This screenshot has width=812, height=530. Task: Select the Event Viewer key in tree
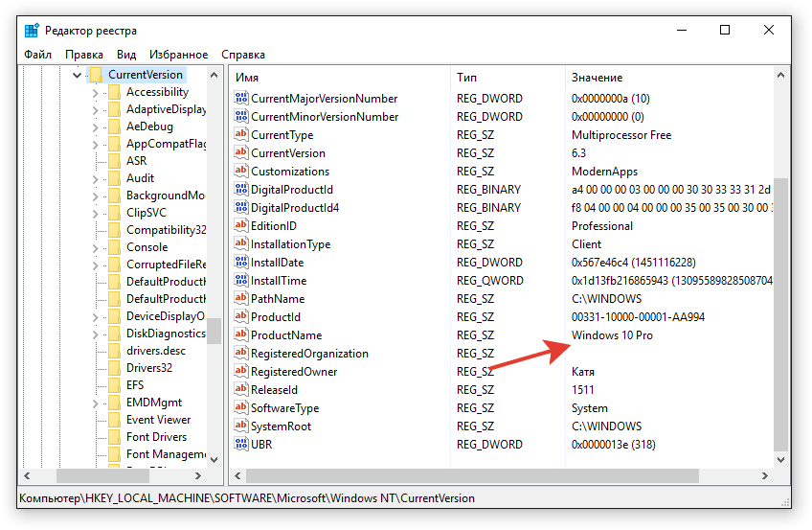(158, 420)
